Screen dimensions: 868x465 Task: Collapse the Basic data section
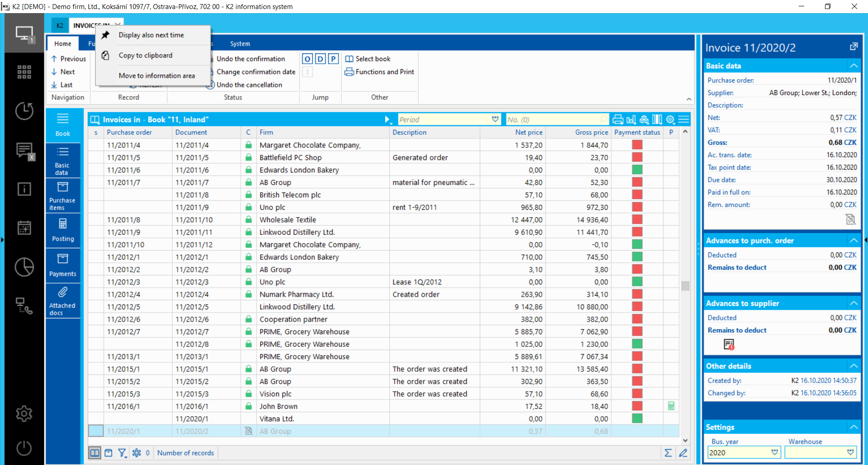point(854,66)
